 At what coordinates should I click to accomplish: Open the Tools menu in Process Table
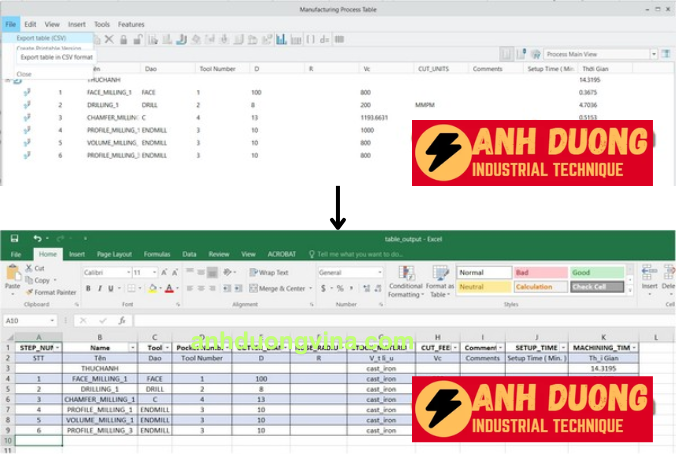coord(102,24)
